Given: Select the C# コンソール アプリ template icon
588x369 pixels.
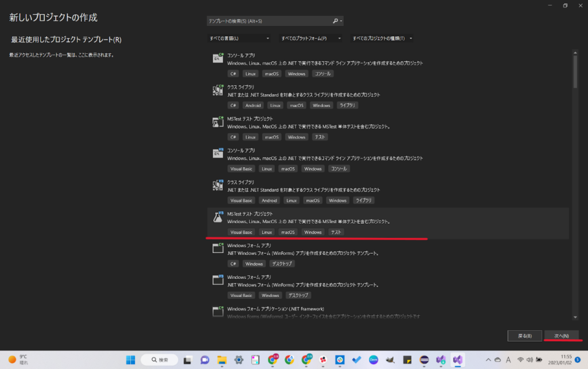Looking at the screenshot, I should pos(218,58).
